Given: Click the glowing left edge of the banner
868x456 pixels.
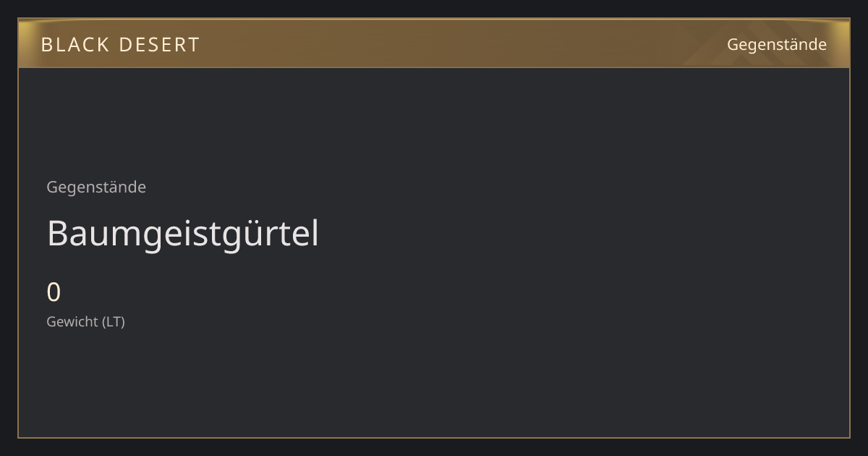Looking at the screenshot, I should tap(26, 43).
